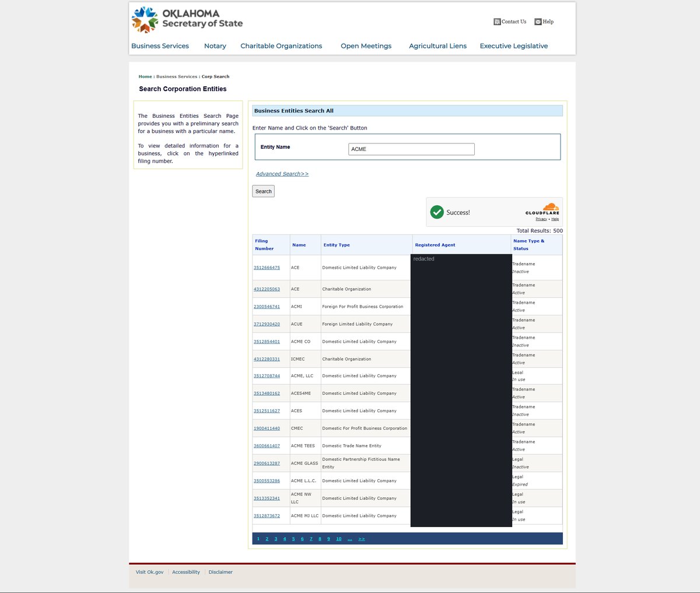Screen dimensions: 700x593
Task: Open filing number 3512511627 for ACES
Action: (267, 411)
